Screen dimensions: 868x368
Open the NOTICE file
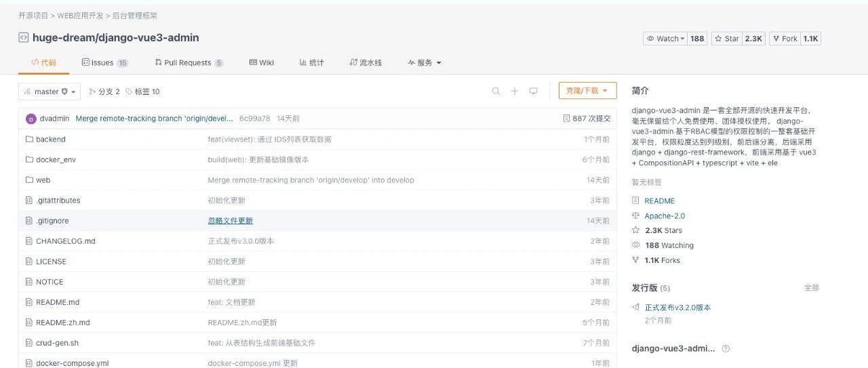(50, 282)
